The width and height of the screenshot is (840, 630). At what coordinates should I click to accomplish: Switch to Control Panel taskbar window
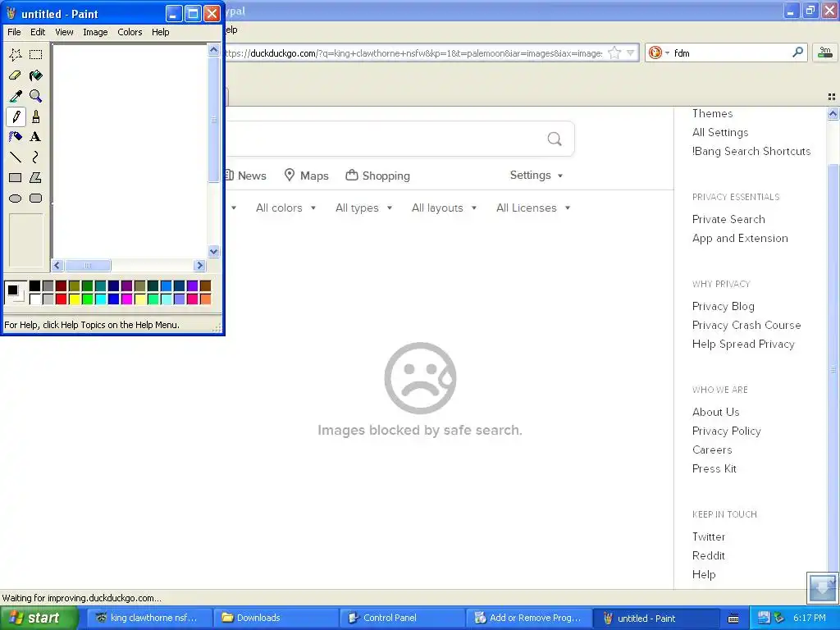[402, 619]
